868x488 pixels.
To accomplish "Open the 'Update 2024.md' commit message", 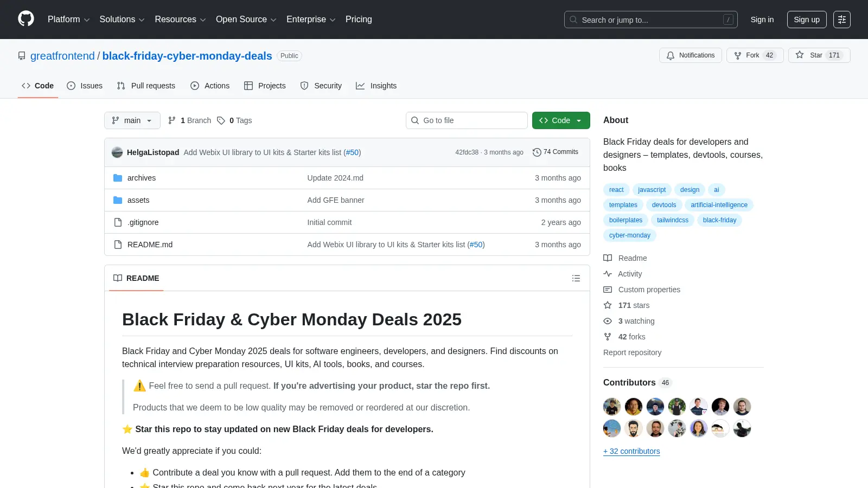I will (335, 178).
